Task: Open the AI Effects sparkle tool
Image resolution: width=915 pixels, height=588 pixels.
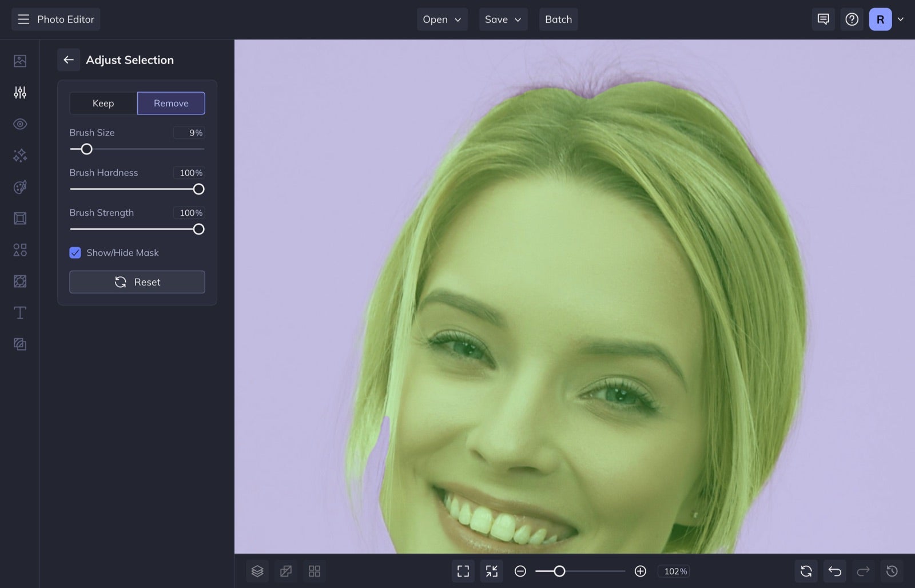Action: 19,155
